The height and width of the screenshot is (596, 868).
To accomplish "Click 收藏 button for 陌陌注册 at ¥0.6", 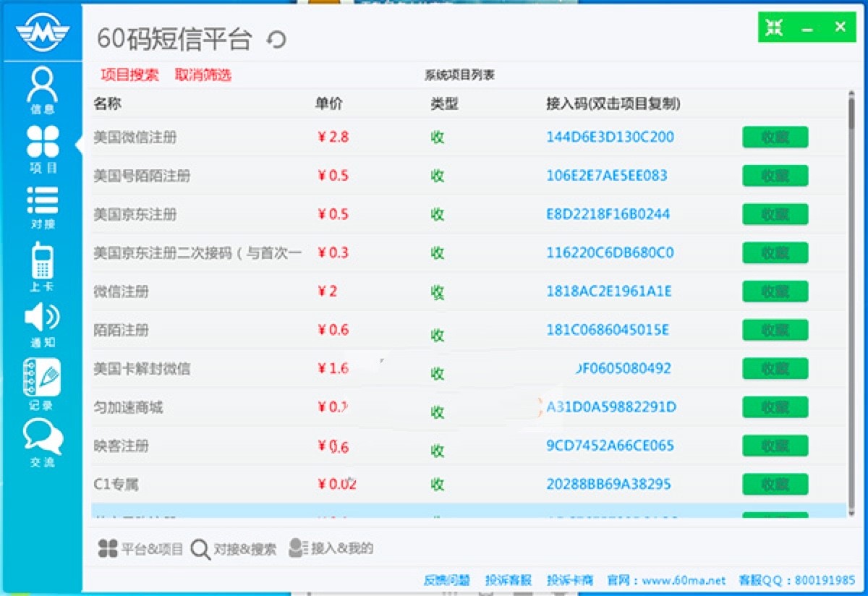I will [x=775, y=330].
